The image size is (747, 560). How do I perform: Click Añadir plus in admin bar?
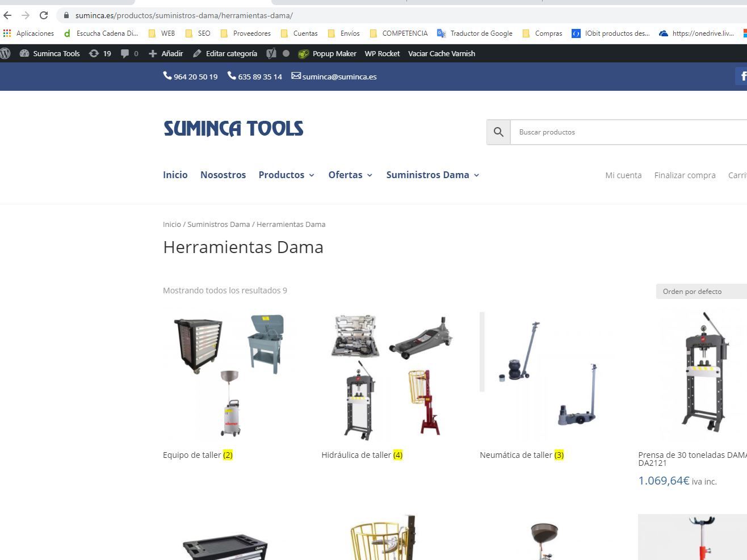[166, 53]
